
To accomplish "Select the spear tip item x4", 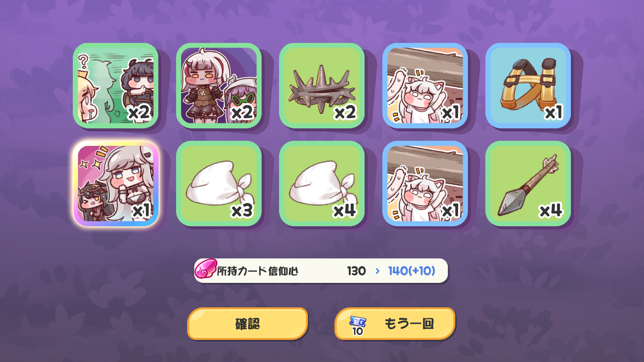I will 528,183.
